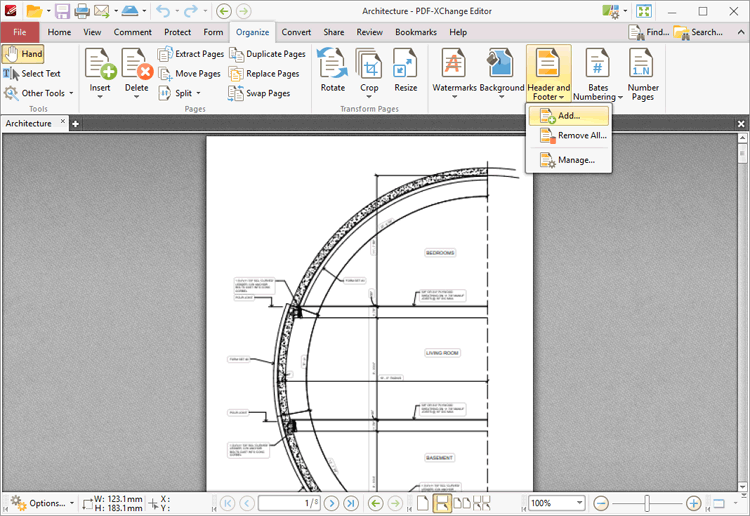This screenshot has height=516, width=750.
Task: Open the Other Tools dropdown
Action: coord(39,93)
